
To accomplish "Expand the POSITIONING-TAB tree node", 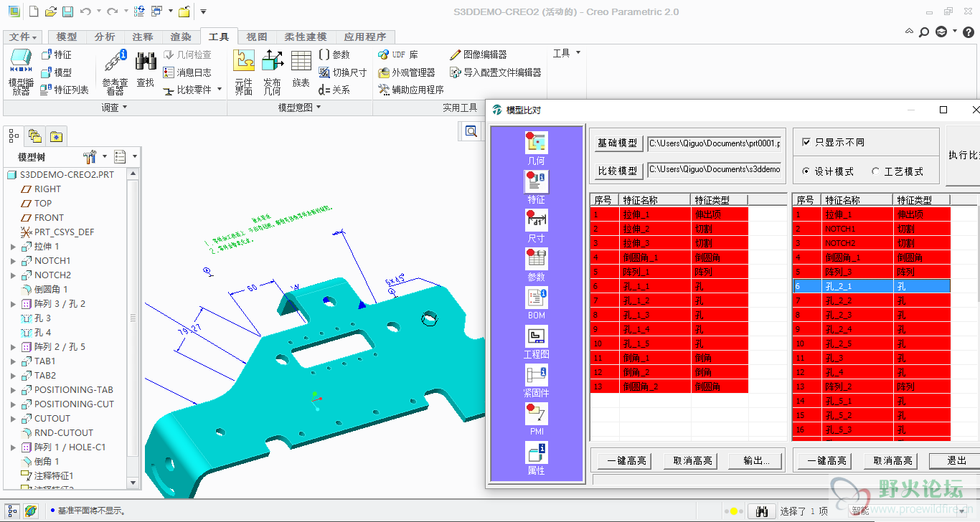I will (13, 390).
